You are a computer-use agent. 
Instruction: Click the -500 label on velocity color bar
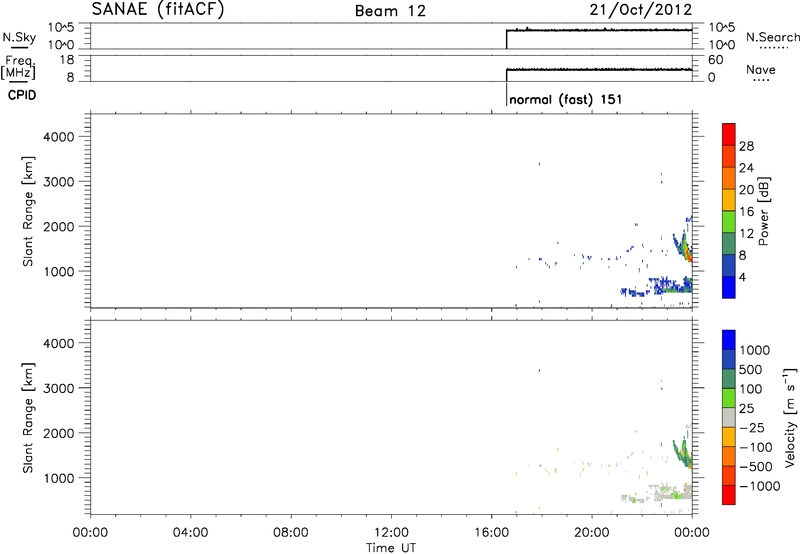point(756,467)
